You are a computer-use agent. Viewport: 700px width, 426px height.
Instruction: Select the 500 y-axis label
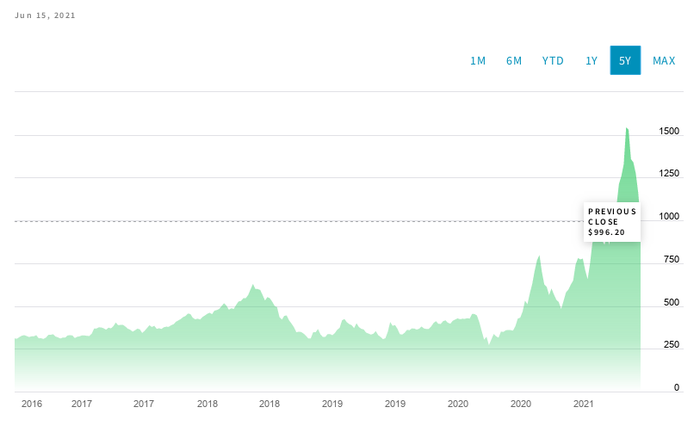(671, 302)
